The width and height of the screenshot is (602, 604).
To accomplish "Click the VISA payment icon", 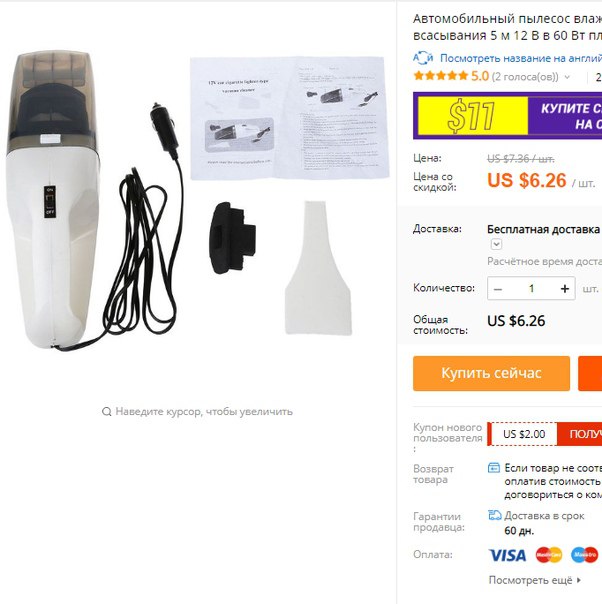I will (508, 555).
